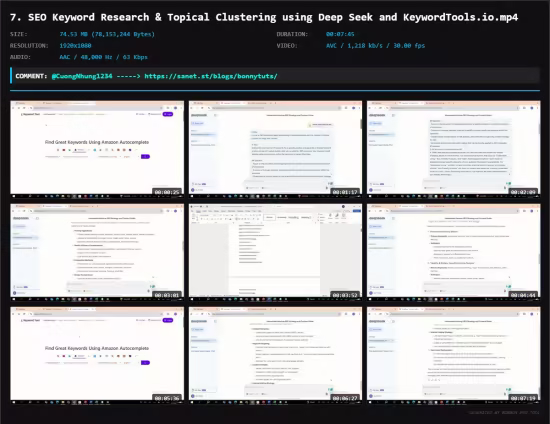The image size is (550, 424).
Task: View the frame stamped 00:07:19
Action: point(454,355)
